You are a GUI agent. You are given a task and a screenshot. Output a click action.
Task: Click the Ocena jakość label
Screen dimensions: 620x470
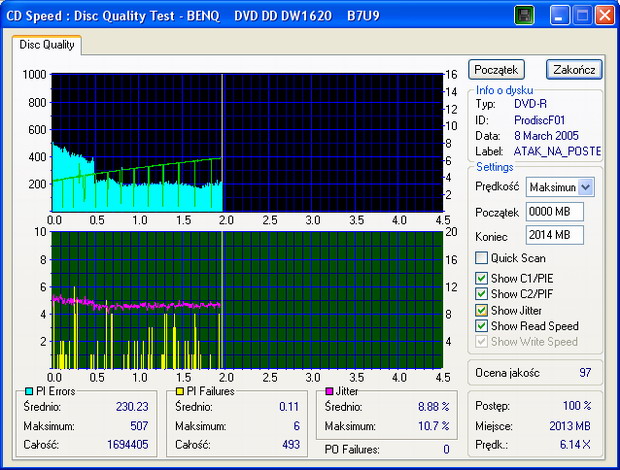pos(507,373)
